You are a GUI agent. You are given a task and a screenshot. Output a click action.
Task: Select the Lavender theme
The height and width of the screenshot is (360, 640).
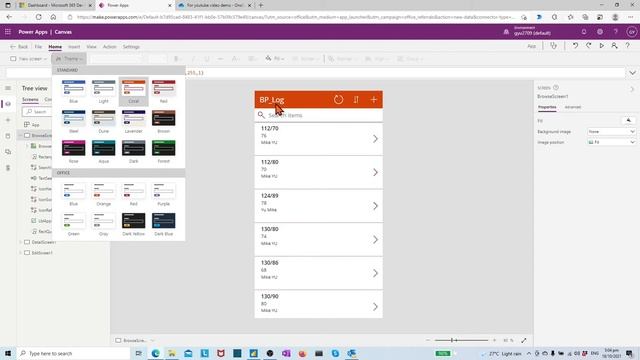pos(133,122)
